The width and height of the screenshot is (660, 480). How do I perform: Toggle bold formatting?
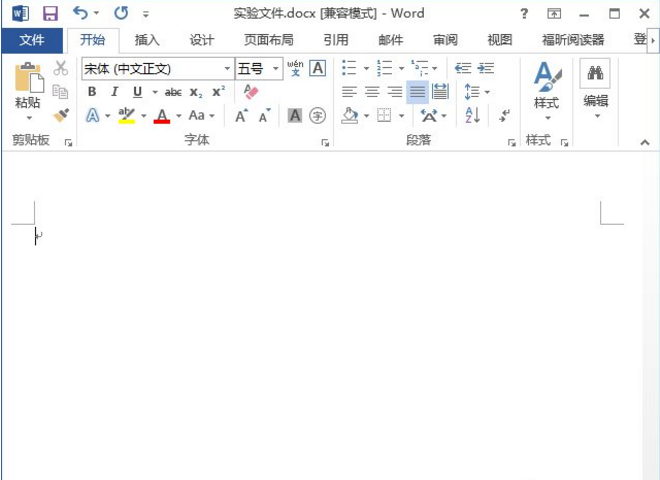click(x=92, y=92)
